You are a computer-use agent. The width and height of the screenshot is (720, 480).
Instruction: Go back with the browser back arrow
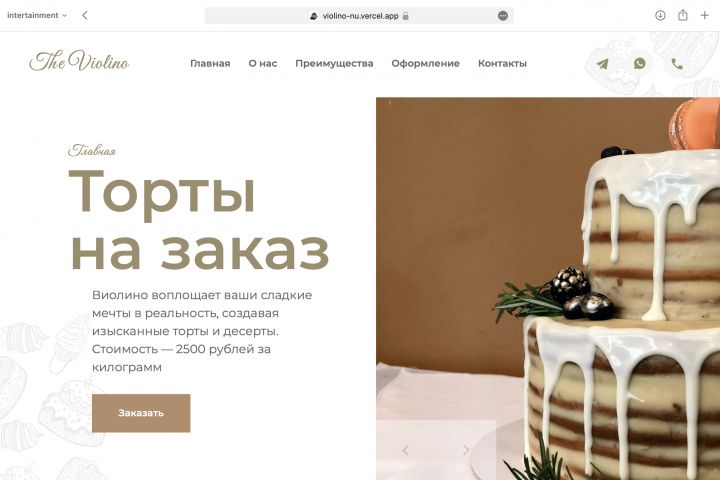(x=84, y=16)
